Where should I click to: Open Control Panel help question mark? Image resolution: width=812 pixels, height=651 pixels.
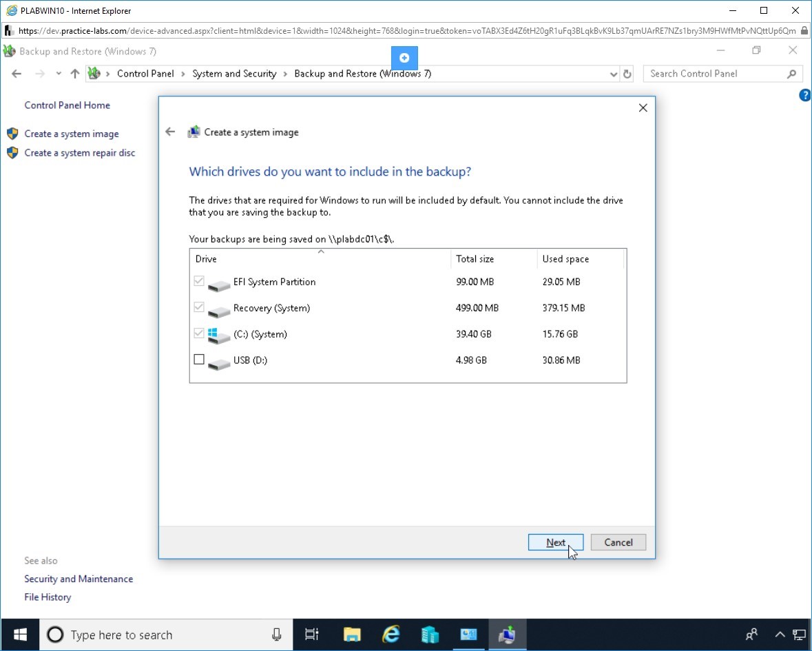[x=805, y=95]
